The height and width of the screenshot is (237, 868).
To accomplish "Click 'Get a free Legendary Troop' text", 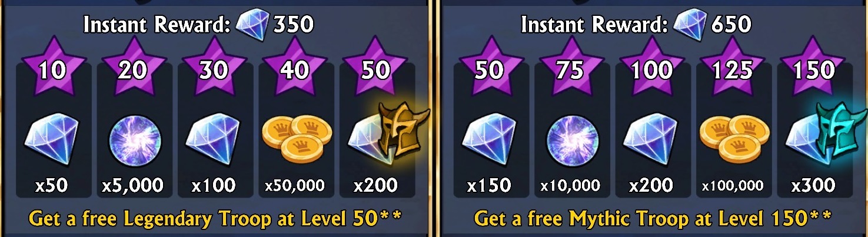I will coord(148,219).
